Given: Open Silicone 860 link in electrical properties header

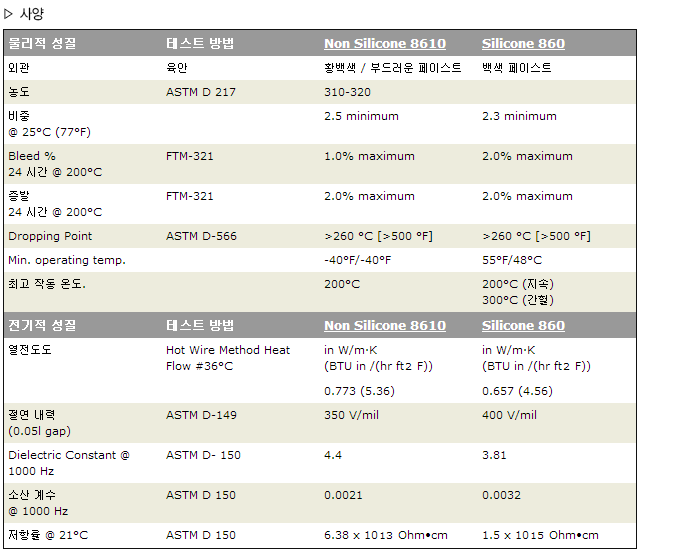Looking at the screenshot, I should 523,325.
